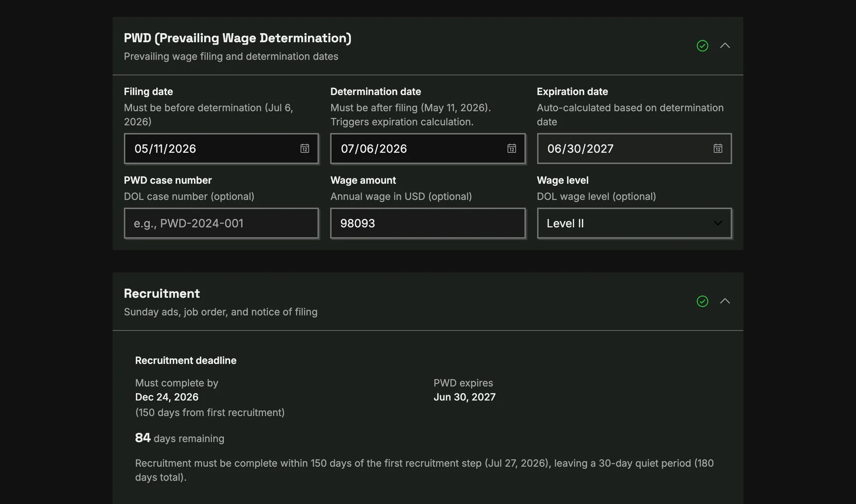
Task: Open calendar picker for Expiration date
Action: 718,148
